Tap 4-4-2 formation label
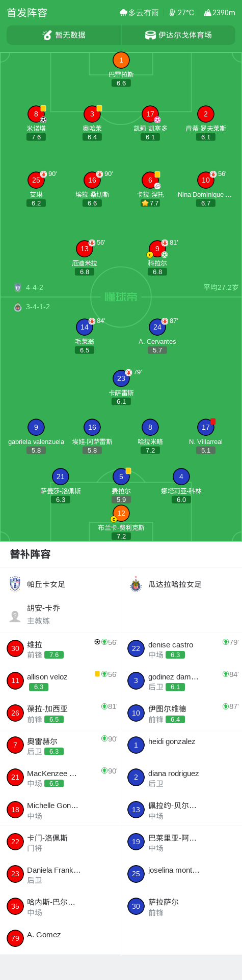Image resolution: width=242 pixels, height=980 pixels. coord(35,287)
